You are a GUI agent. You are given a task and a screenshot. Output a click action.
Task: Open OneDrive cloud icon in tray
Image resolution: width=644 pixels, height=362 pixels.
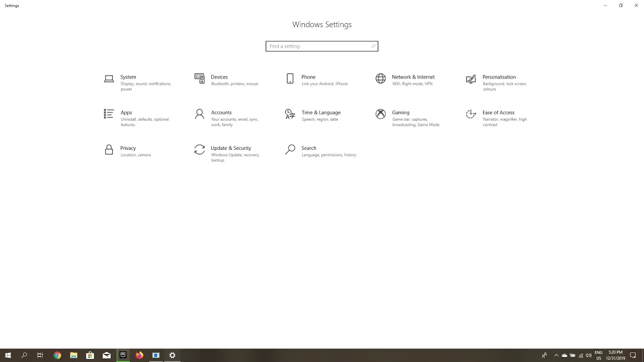(x=565, y=355)
